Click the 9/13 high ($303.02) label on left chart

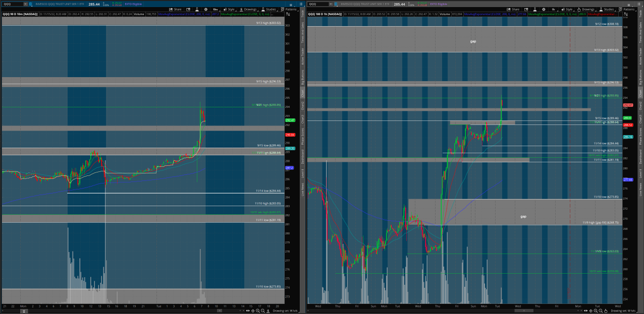click(269, 23)
